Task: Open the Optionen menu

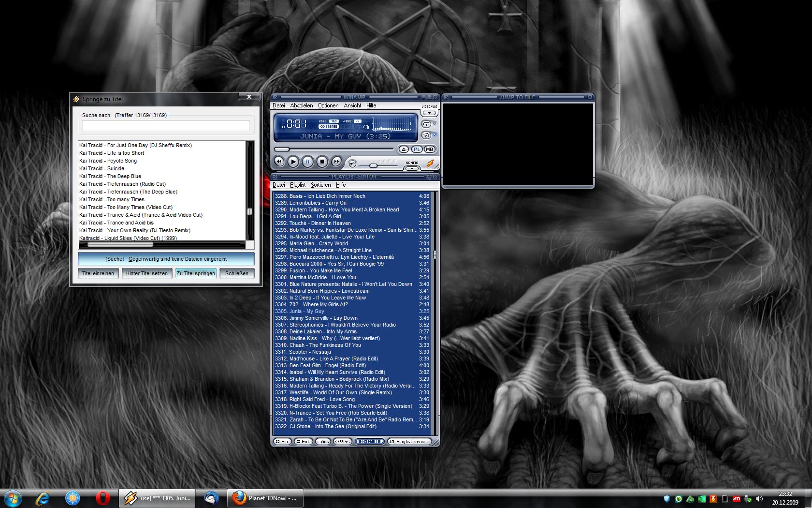Action: (x=328, y=105)
